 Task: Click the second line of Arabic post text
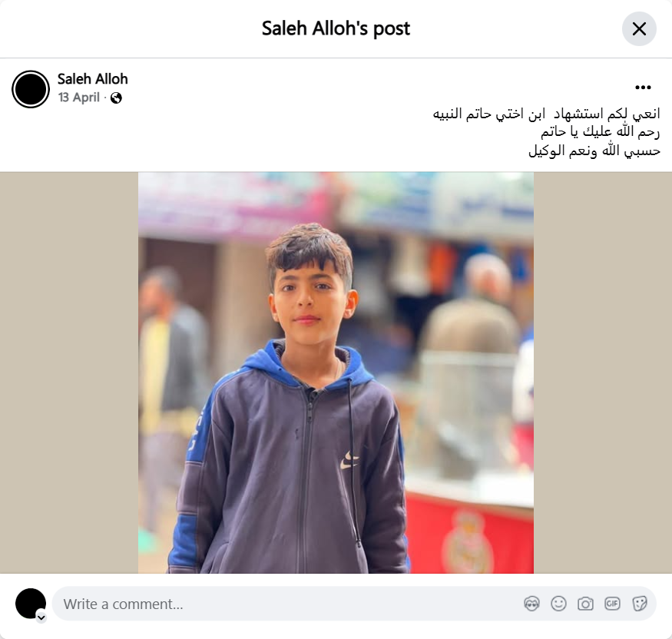[600, 131]
